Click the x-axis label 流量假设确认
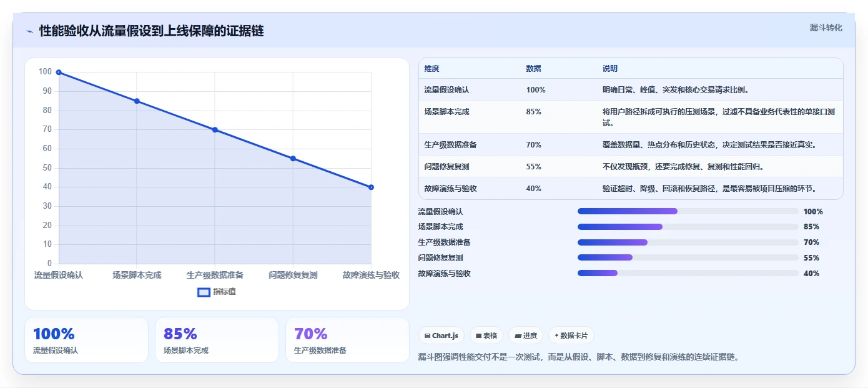868x388 pixels. click(59, 275)
